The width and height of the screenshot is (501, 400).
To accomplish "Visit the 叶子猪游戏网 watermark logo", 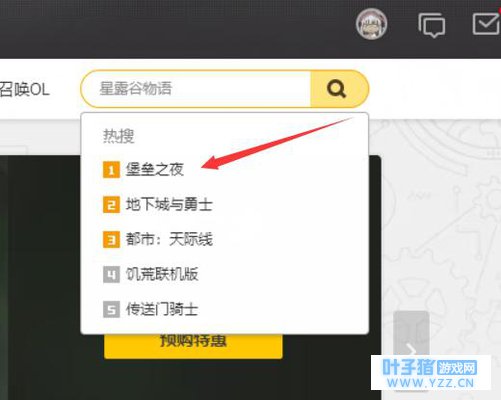I will pyautogui.click(x=431, y=373).
